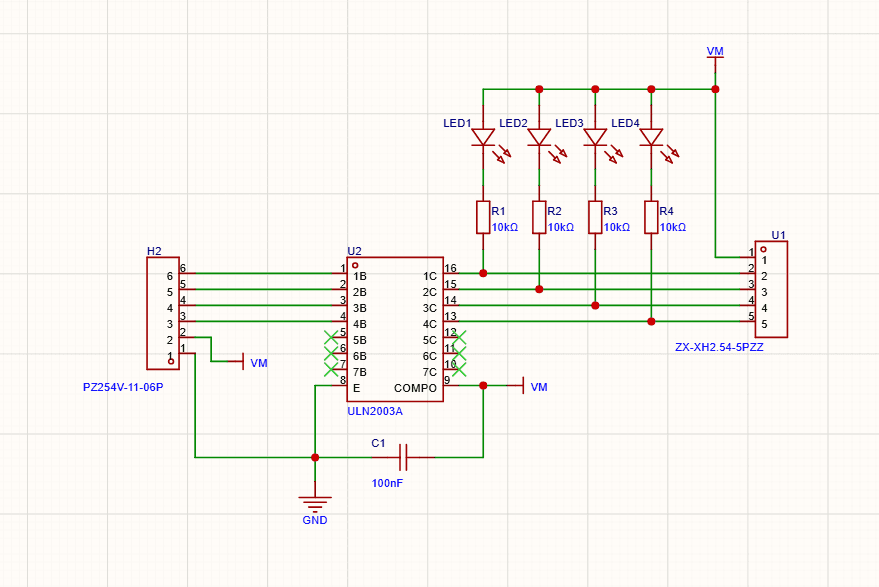
Task: Select the U1 designator label
Action: (x=779, y=235)
